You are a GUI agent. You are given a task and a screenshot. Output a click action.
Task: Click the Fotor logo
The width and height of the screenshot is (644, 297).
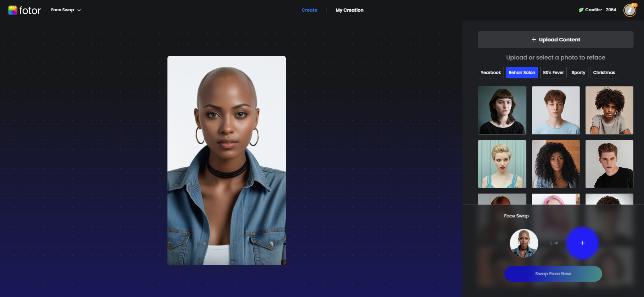coord(24,10)
